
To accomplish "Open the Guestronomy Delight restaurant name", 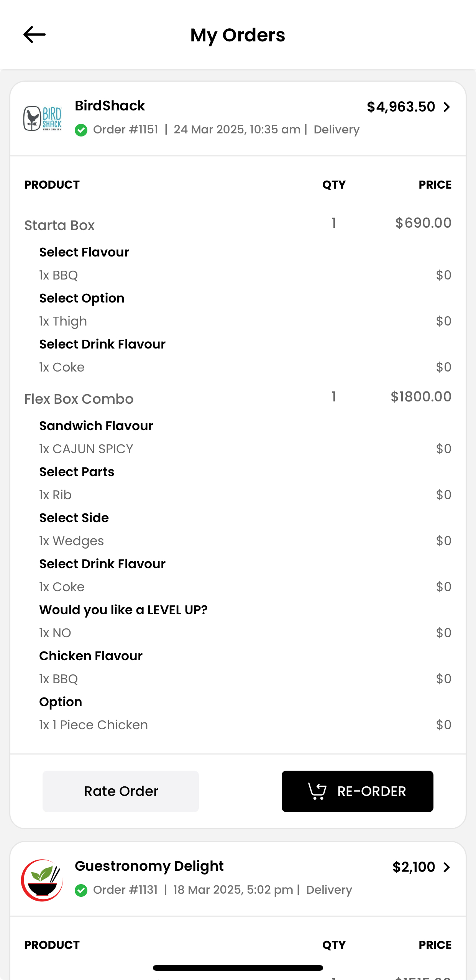I will tap(149, 866).
